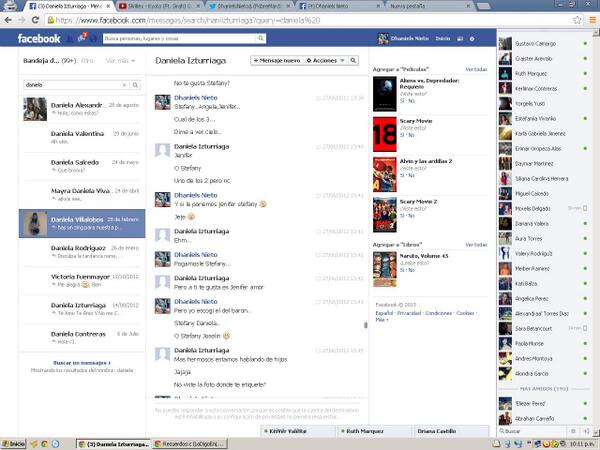The height and width of the screenshot is (450, 600).
Task: Click Dhaniels Nieto profile picture in header
Action: (383, 39)
